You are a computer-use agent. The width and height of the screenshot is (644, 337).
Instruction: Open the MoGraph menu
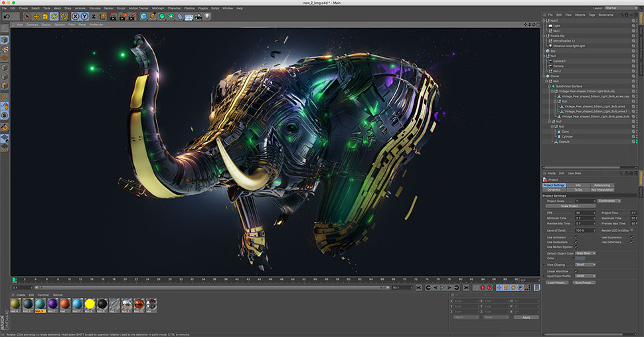(158, 8)
